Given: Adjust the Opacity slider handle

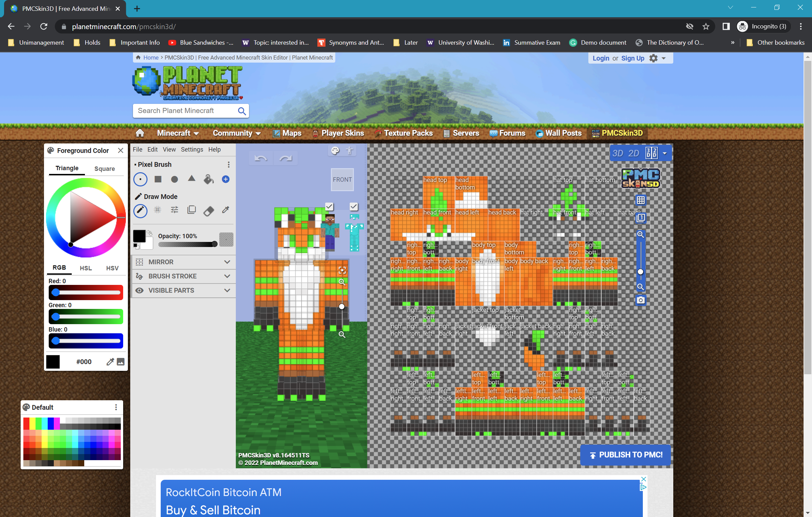Looking at the screenshot, I should pyautogui.click(x=215, y=244).
